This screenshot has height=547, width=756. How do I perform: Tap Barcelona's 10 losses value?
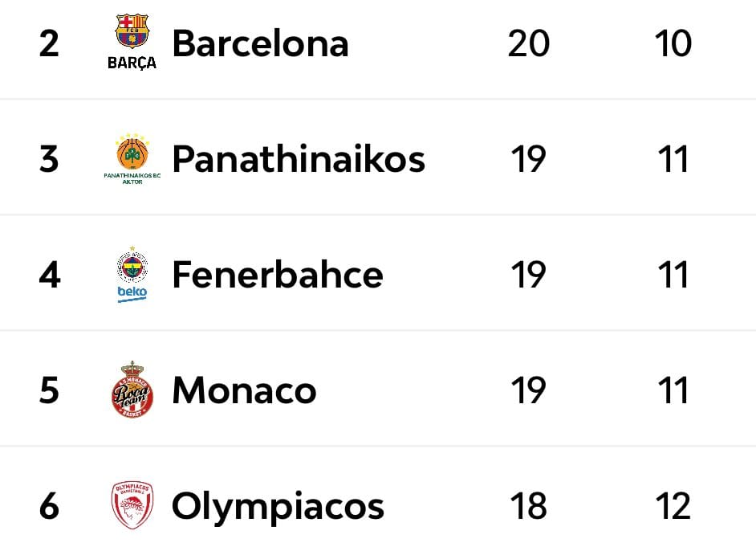click(x=673, y=43)
